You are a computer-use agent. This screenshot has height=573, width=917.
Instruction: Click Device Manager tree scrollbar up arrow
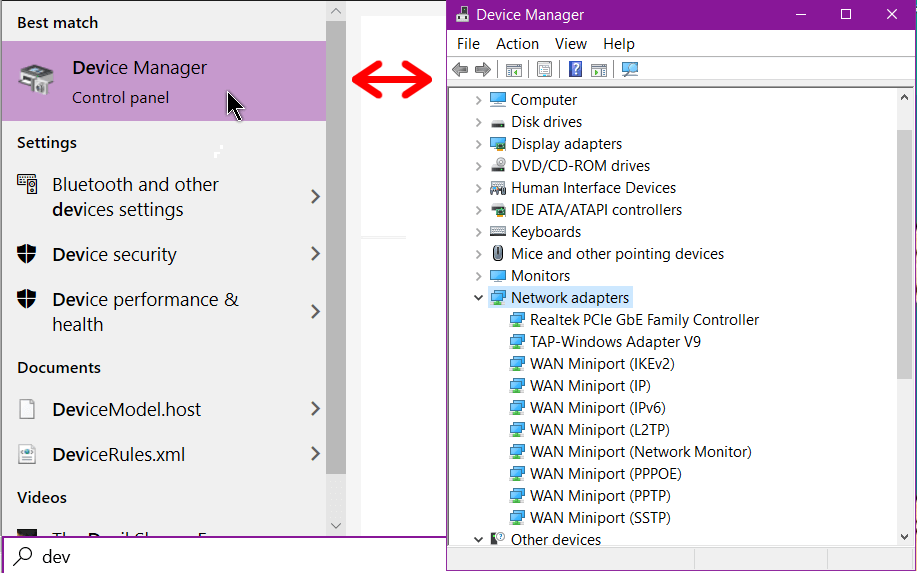click(x=904, y=98)
